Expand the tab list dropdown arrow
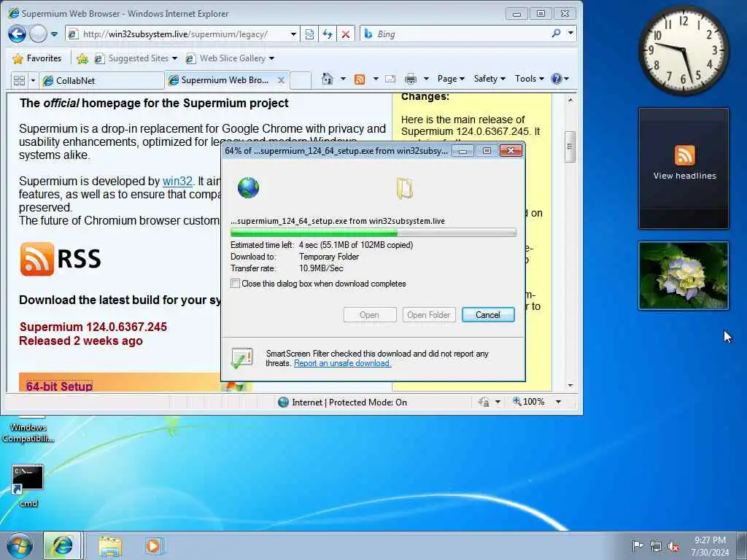The width and height of the screenshot is (747, 560). [33, 80]
